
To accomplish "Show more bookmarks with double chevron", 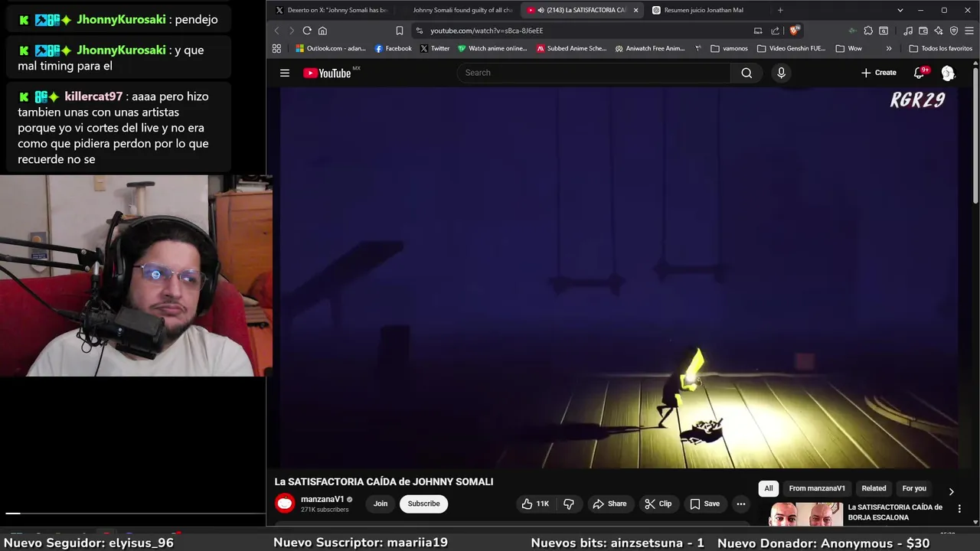I will pyautogui.click(x=889, y=48).
